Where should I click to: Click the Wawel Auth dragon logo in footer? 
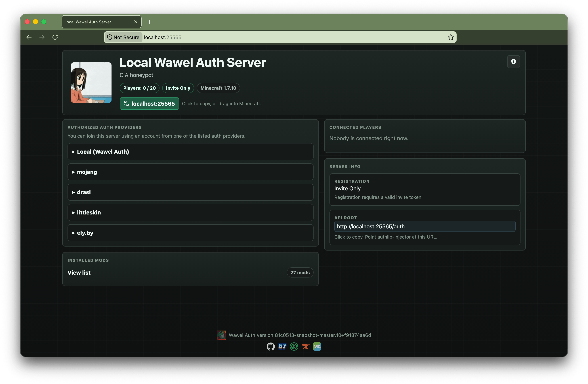[221, 335]
